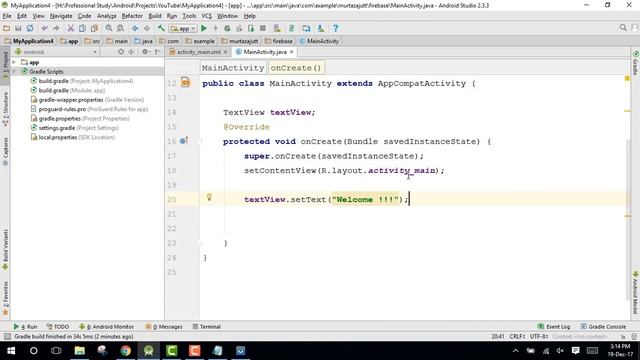The image size is (640, 360).
Task: Click the Find magnifier icon
Action: 109,28
